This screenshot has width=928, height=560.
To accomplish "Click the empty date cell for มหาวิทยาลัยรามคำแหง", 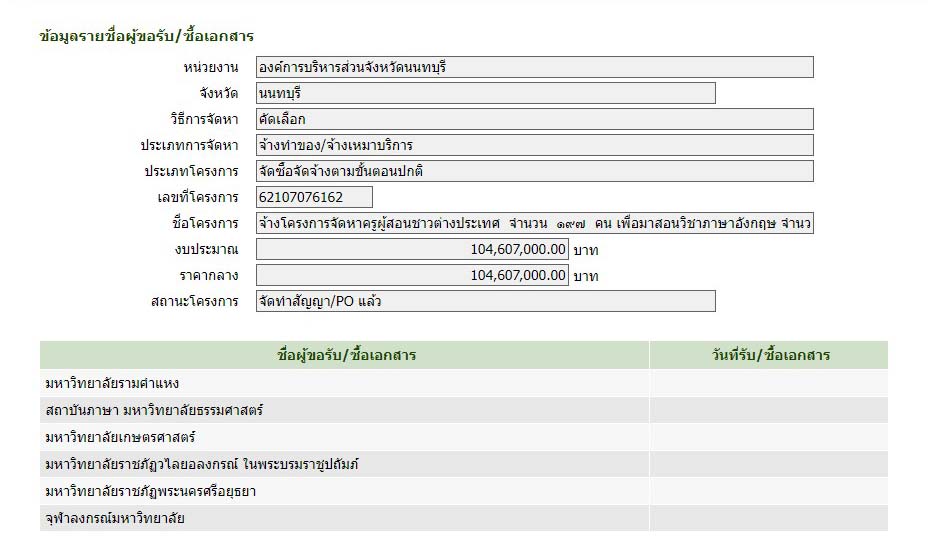I will (x=767, y=383).
